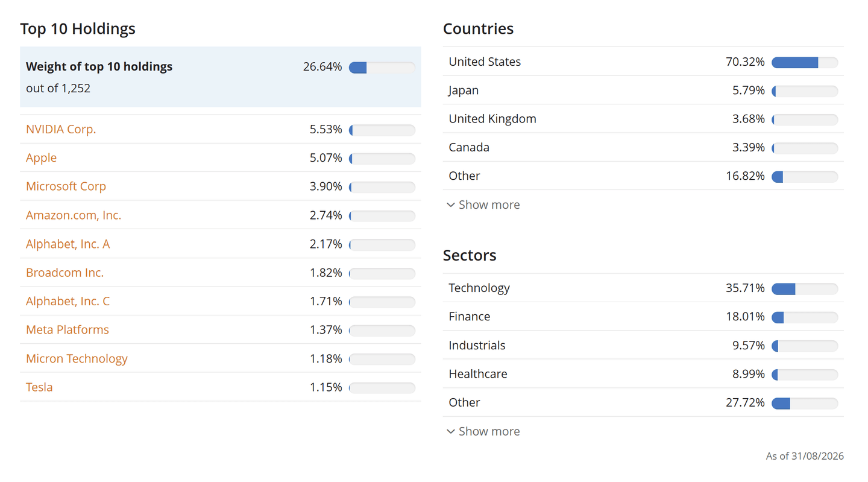
Task: Click the top 10 holdings weight bar
Action: pyautogui.click(x=382, y=68)
